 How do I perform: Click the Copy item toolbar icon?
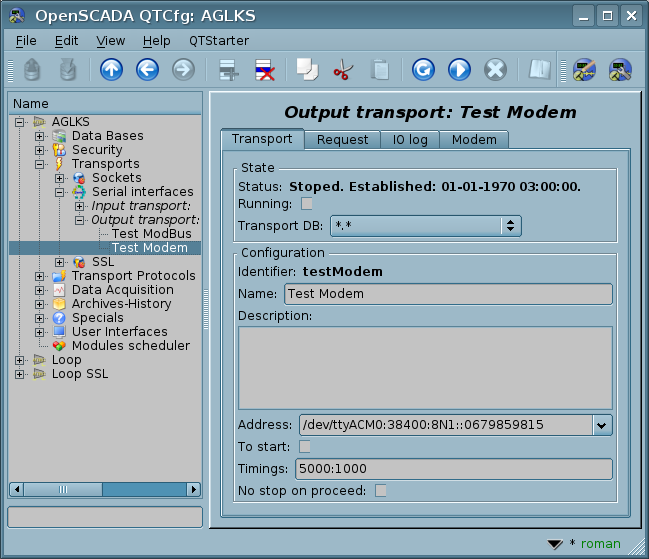(307, 70)
